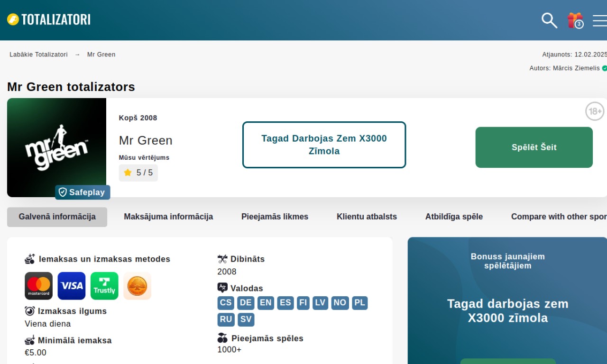The height and width of the screenshot is (364, 607).
Task: Click the translate icon beside Valodas
Action: pyautogui.click(x=222, y=288)
